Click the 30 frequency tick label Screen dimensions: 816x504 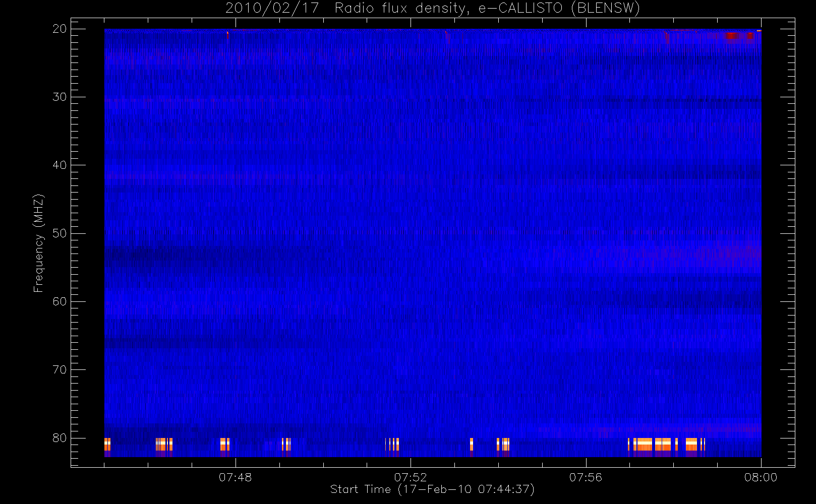pyautogui.click(x=60, y=97)
